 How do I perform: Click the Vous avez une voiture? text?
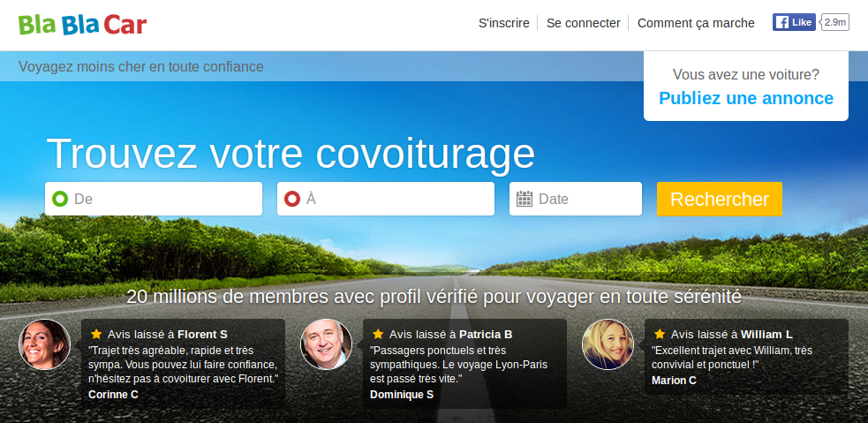pos(746,74)
